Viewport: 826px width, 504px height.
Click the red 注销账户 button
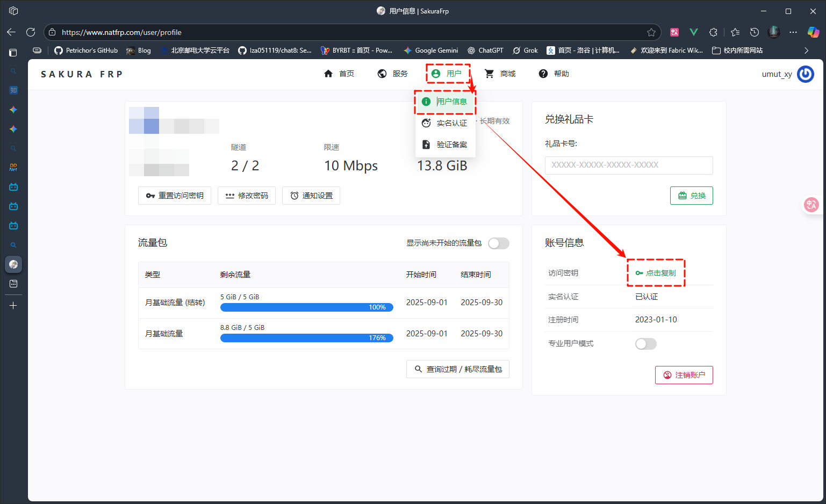pyautogui.click(x=684, y=375)
